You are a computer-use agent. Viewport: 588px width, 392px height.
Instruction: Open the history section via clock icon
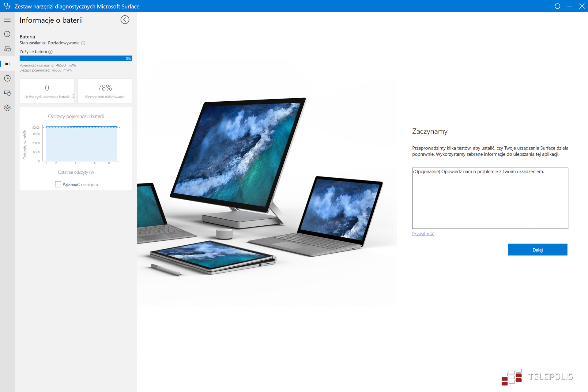click(7, 78)
